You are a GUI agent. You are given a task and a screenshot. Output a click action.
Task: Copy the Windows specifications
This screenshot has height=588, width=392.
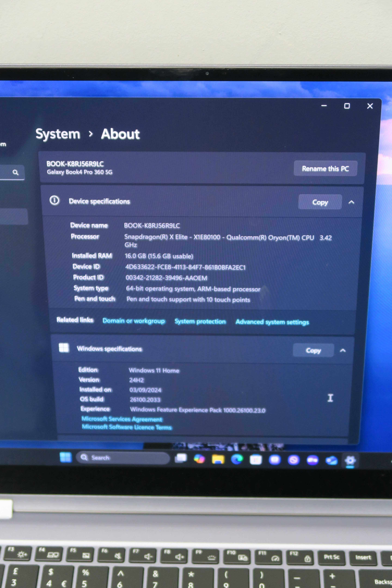pos(313,350)
